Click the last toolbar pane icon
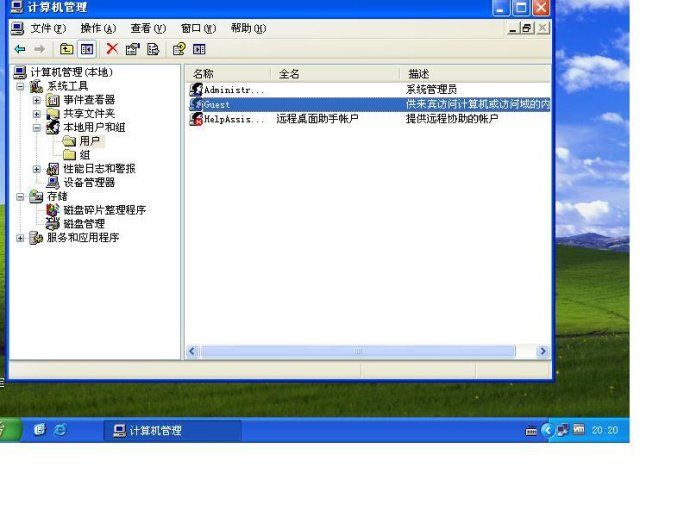This screenshot has width=690, height=517. point(199,49)
